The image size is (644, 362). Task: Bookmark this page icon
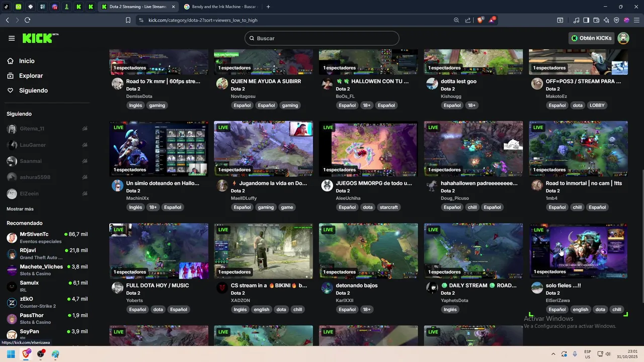128,20
